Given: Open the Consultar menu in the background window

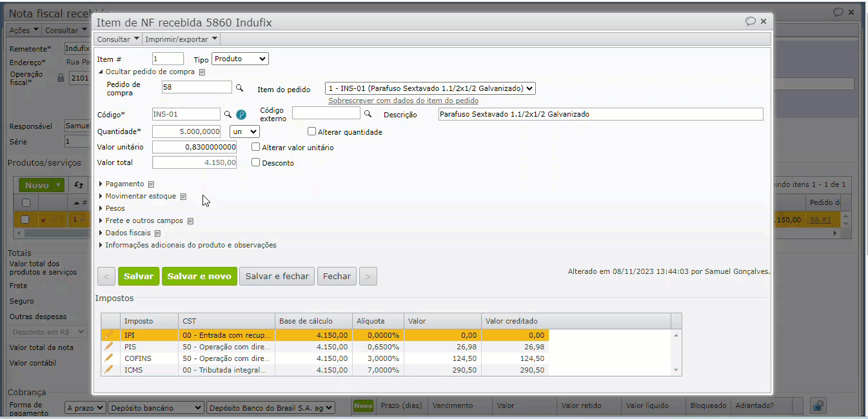Looking at the screenshot, I should click(x=66, y=30).
